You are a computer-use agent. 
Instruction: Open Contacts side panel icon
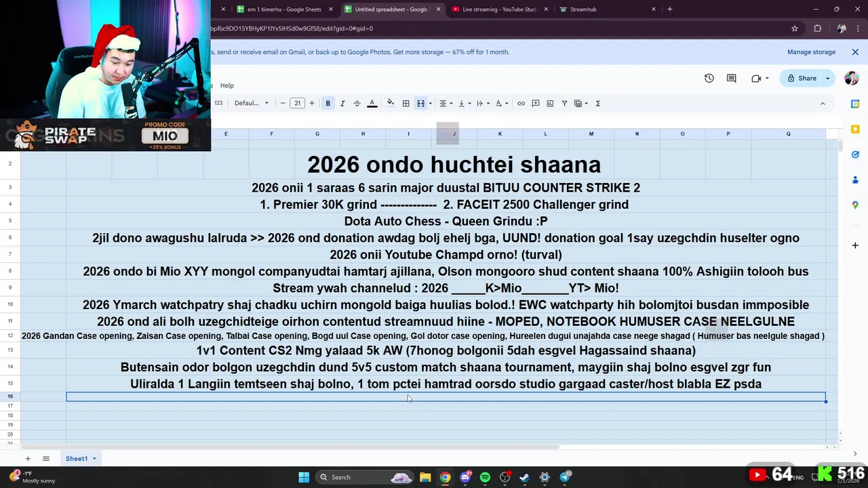[855, 180]
